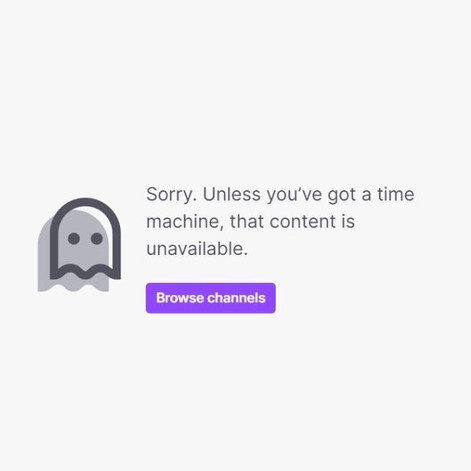This screenshot has height=471, width=471.
Task: Click the word machine in error text
Action: [x=182, y=222]
